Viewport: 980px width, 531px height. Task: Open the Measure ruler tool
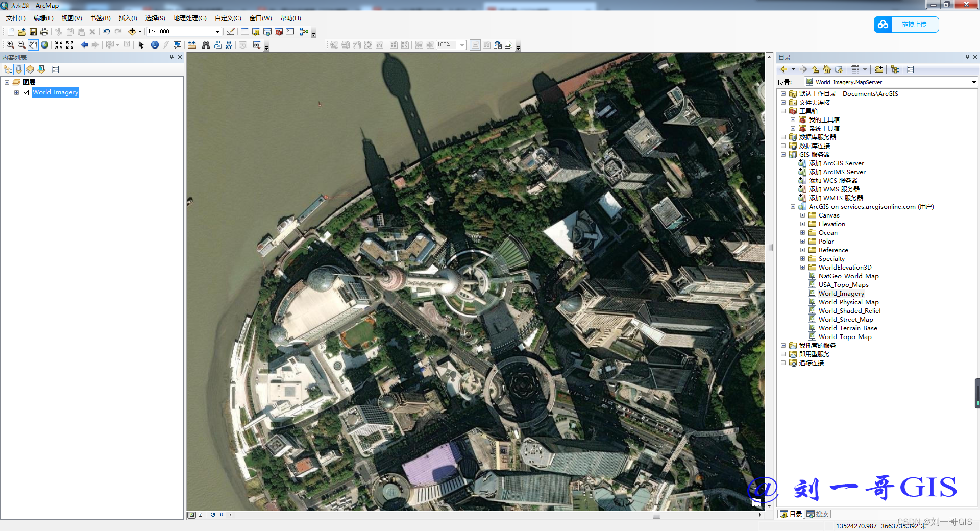tap(192, 45)
